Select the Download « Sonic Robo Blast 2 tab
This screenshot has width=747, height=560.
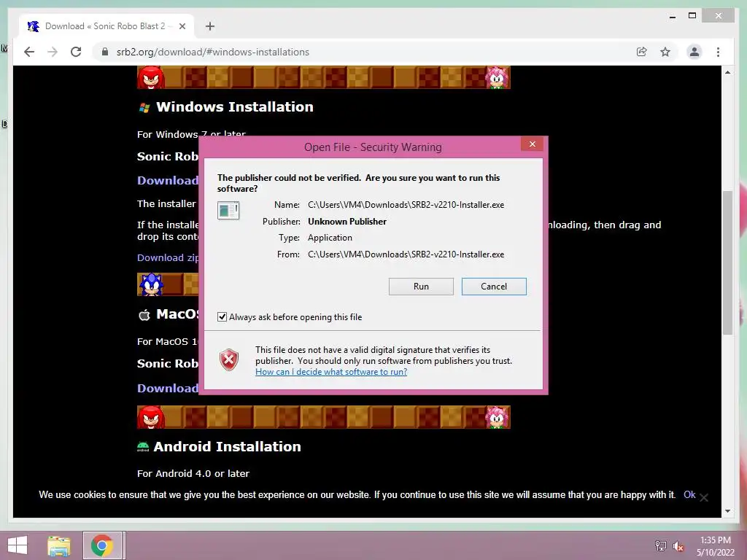coord(107,26)
